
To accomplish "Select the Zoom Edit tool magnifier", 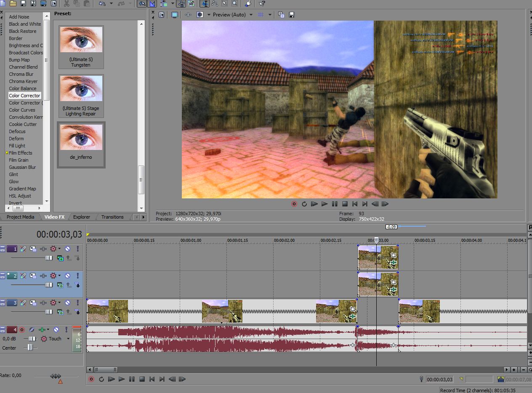I will [235, 3].
